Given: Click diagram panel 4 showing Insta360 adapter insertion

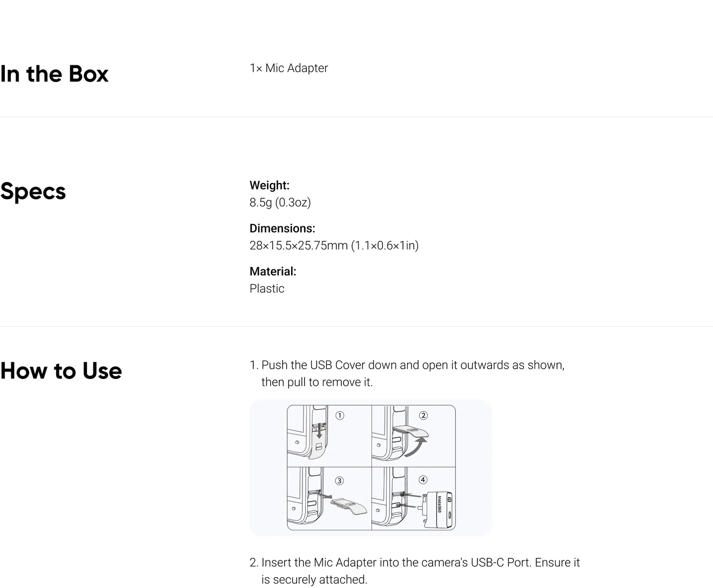Looking at the screenshot, I should 414,498.
